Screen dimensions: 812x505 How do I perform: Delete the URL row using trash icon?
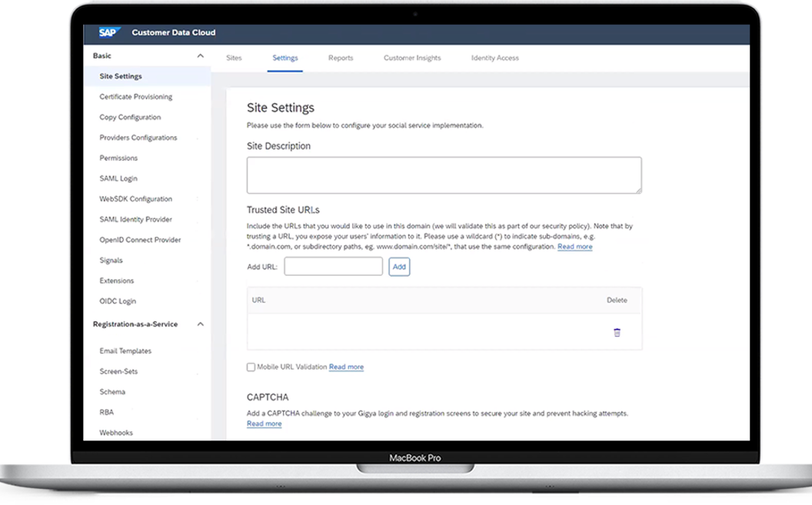[617, 333]
